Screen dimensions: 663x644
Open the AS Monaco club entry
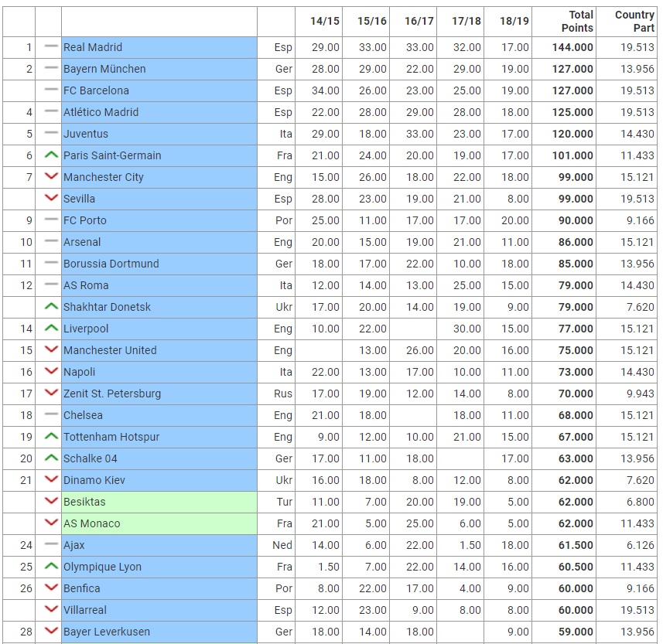point(91,523)
